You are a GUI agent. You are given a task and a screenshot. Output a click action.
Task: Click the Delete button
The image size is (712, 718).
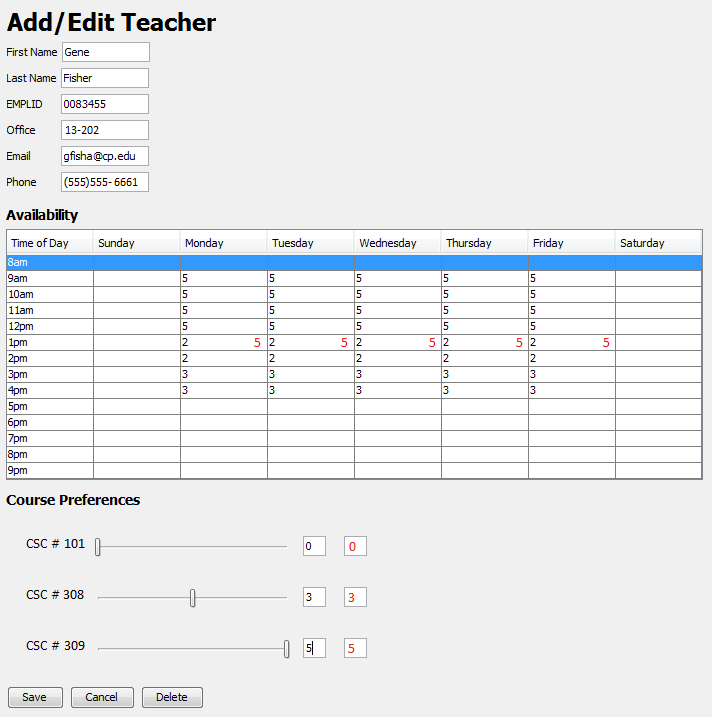(172, 697)
